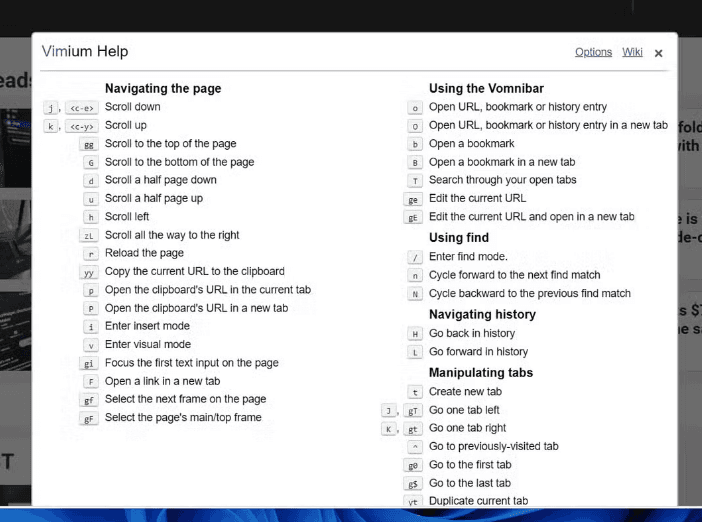Open the Wiki link in Vimium Help
The width and height of the screenshot is (702, 522).
pos(632,52)
